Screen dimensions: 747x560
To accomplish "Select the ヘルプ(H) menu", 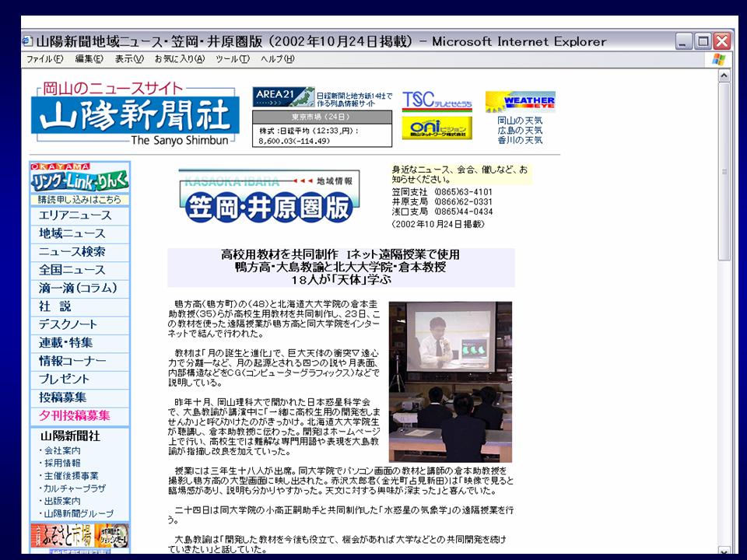I will 278,59.
